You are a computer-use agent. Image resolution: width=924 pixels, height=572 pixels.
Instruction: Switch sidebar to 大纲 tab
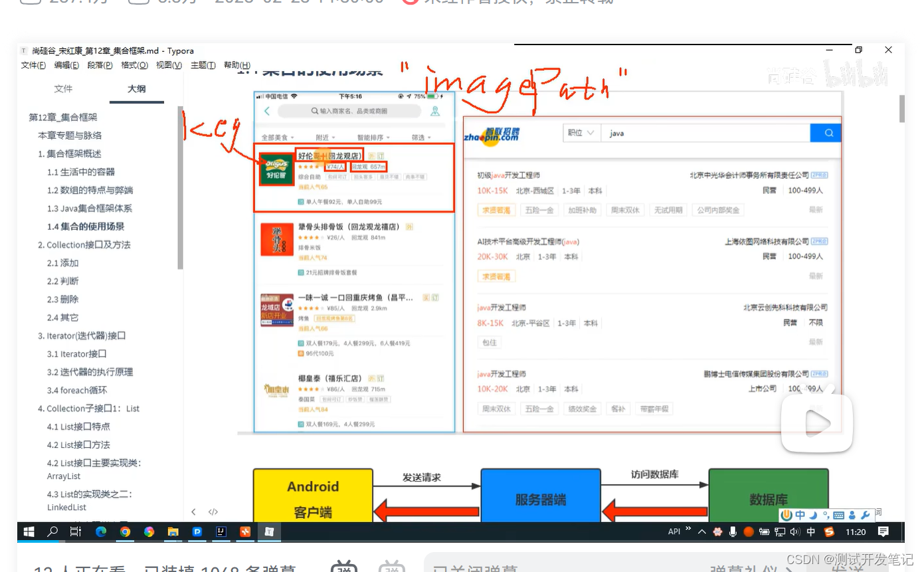pyautogui.click(x=137, y=89)
